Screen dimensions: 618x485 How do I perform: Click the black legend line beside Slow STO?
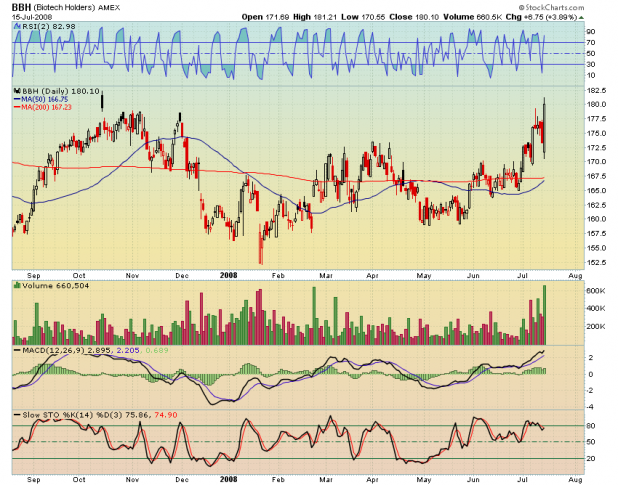17,415
